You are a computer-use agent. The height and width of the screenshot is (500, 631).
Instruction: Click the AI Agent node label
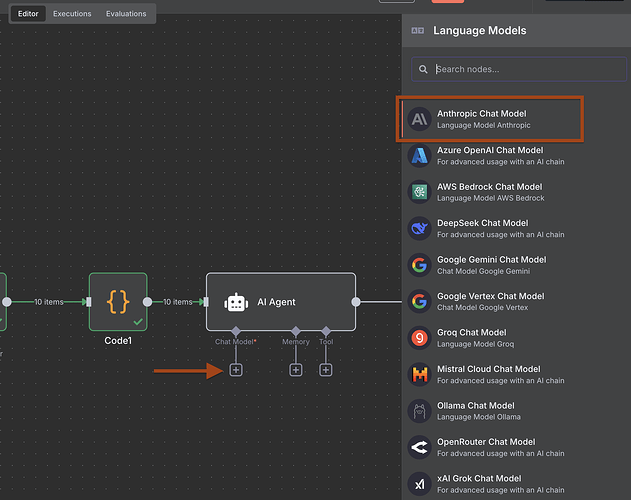[276, 302]
